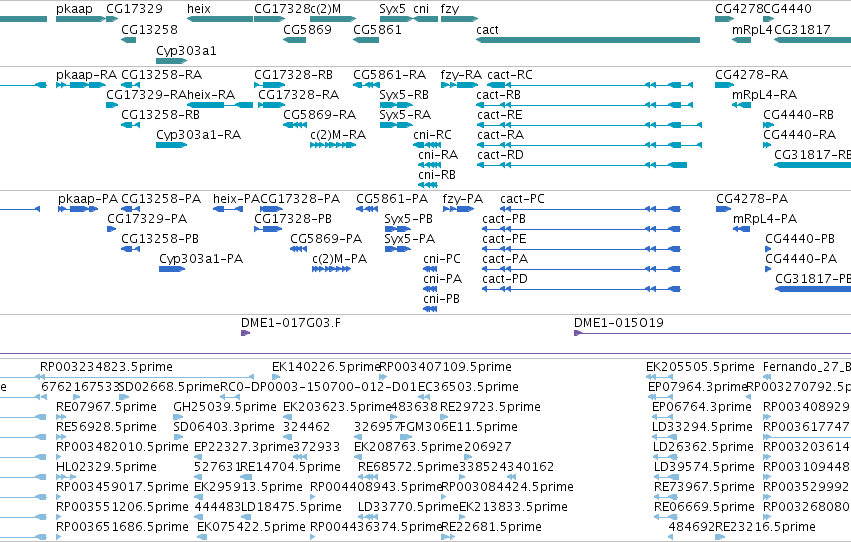Select protein CG4440-PA

coord(768,269)
